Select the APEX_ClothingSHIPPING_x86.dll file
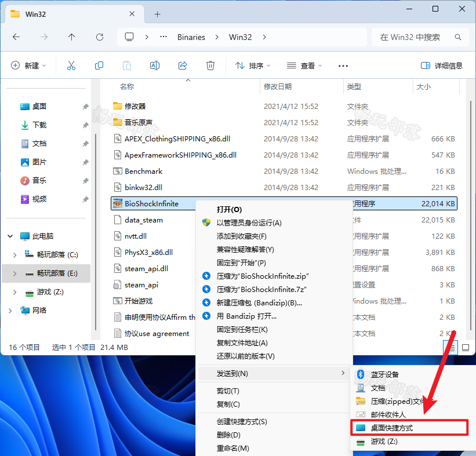Screen dimensions: 476x456 284,139
